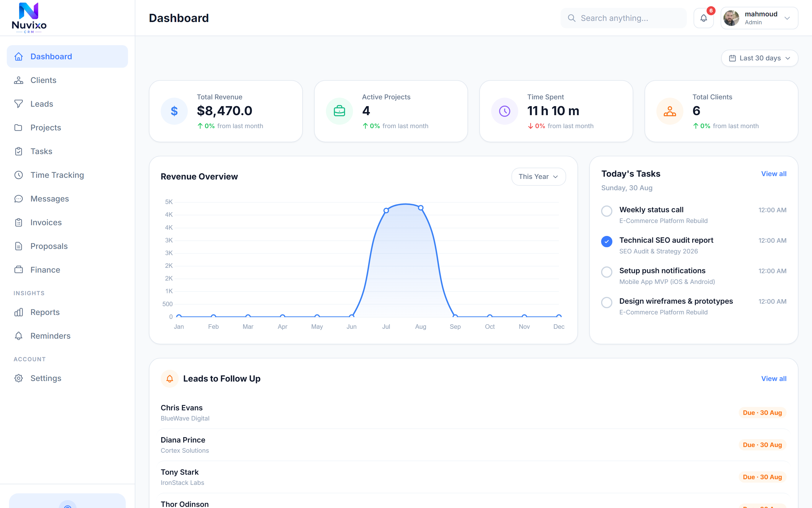Check off Setup push notifications task
The width and height of the screenshot is (812, 508).
click(607, 272)
